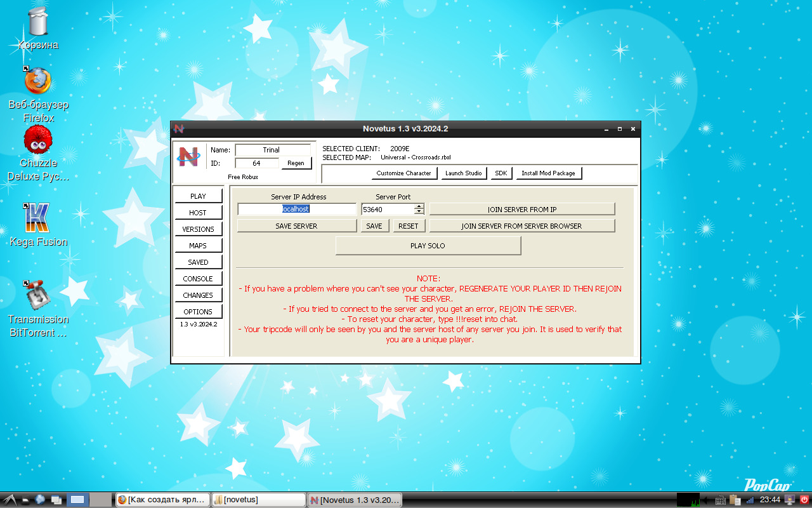Click the SAVE button next to RESET
Screen dimensions: 812x508
pos(374,226)
